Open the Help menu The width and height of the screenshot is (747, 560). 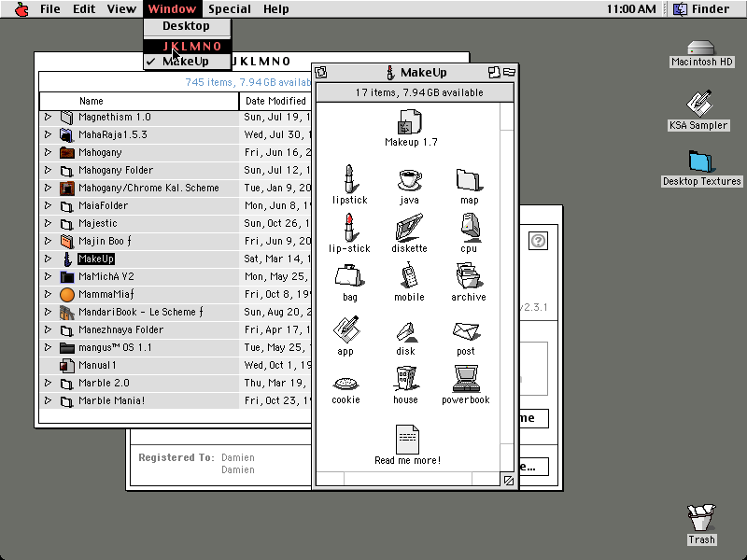pos(276,9)
